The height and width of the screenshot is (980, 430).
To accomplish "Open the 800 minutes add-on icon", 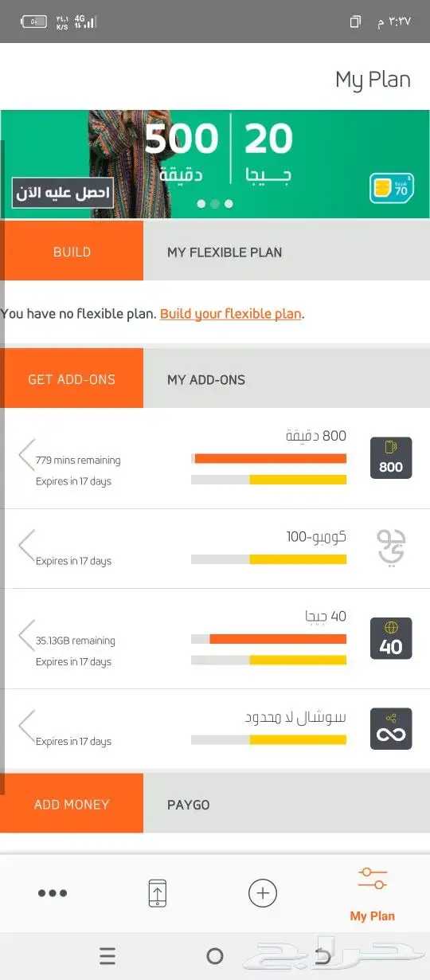I will point(391,458).
